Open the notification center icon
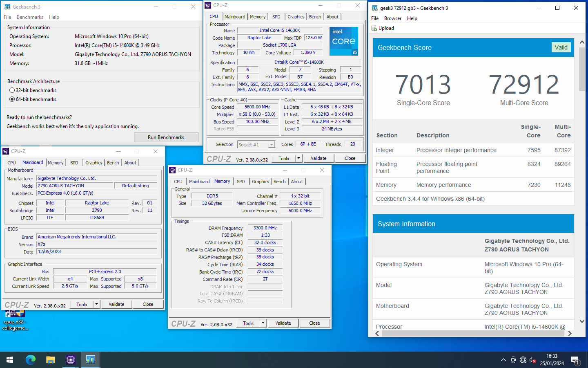 click(575, 360)
